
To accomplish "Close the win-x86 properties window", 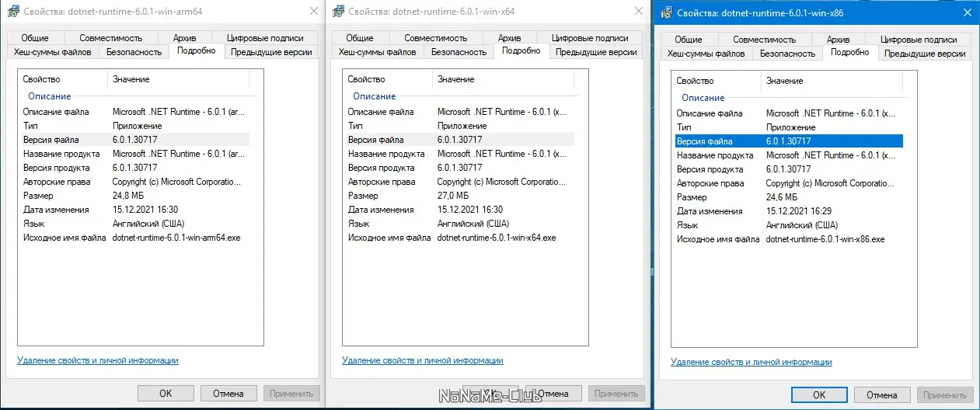I will (966, 13).
